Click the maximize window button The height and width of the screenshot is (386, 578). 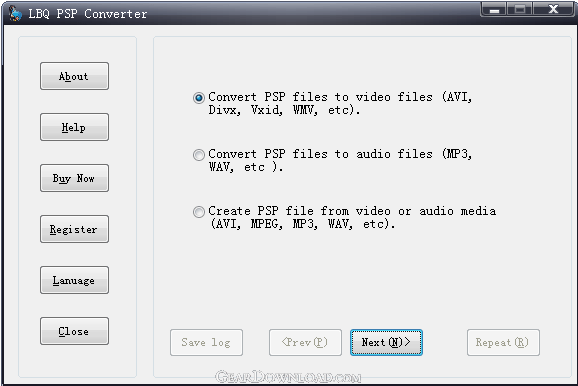520,9
